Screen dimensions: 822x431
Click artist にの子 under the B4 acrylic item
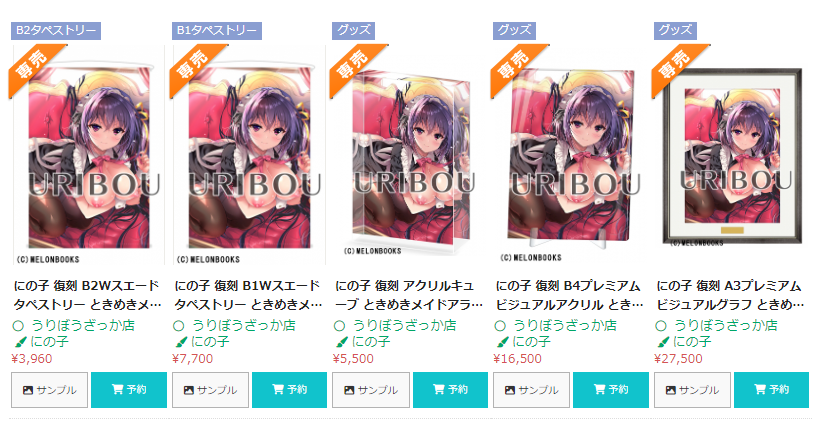531,342
